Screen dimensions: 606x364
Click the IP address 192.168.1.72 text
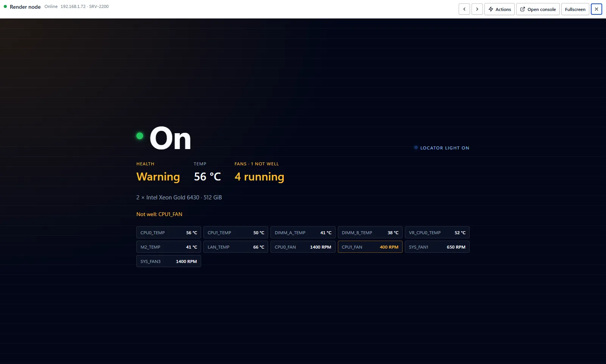(x=73, y=6)
